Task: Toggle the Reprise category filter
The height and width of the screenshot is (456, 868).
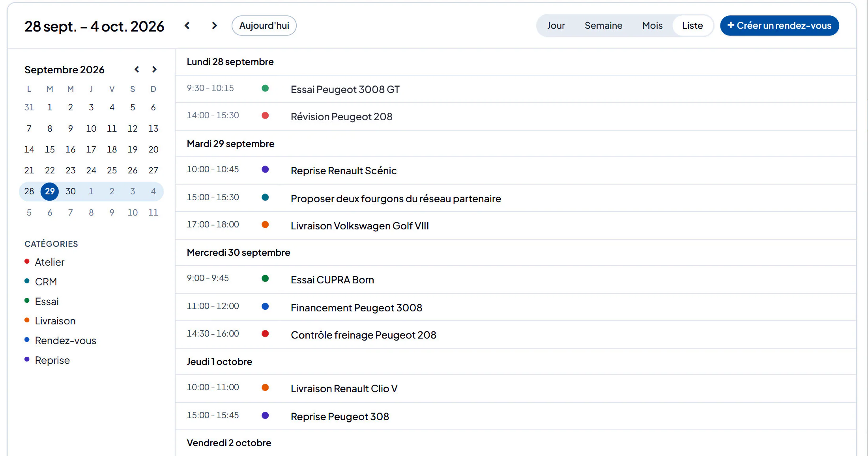Action: click(47, 360)
